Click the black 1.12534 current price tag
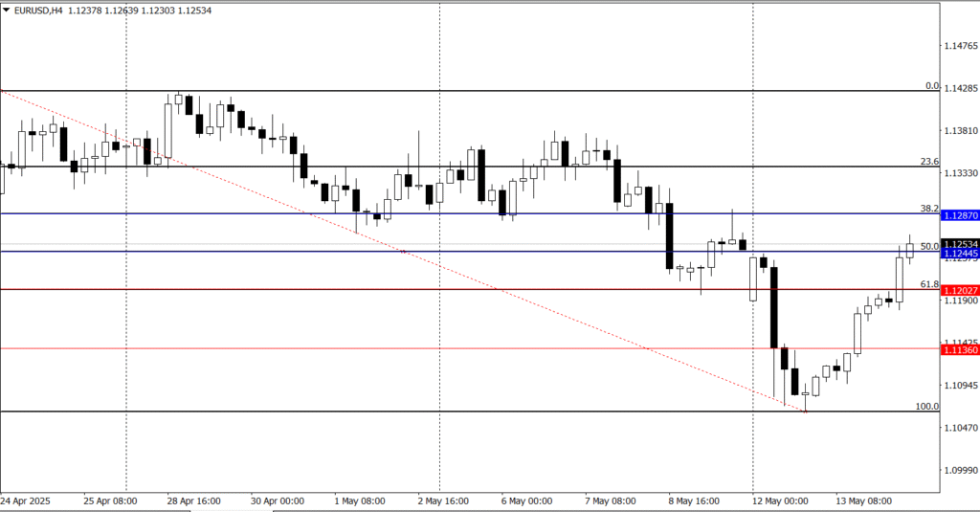The image size is (980, 512). click(x=960, y=245)
